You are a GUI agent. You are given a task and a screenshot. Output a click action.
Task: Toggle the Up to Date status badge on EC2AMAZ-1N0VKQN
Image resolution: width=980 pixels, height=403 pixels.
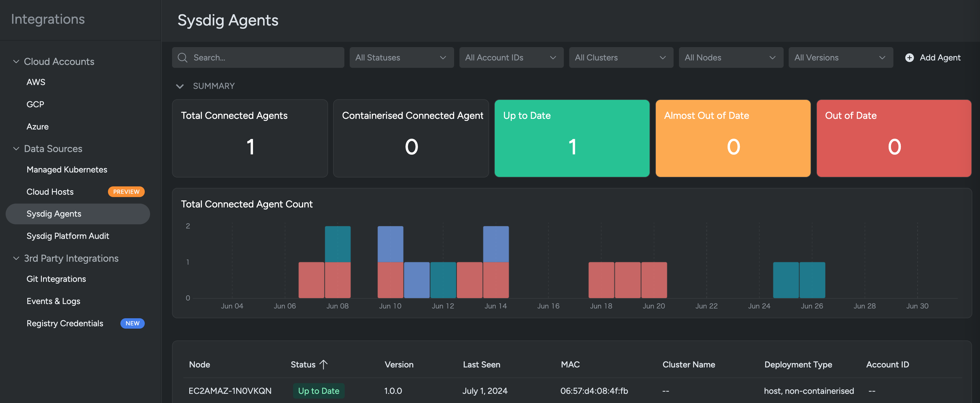click(319, 391)
